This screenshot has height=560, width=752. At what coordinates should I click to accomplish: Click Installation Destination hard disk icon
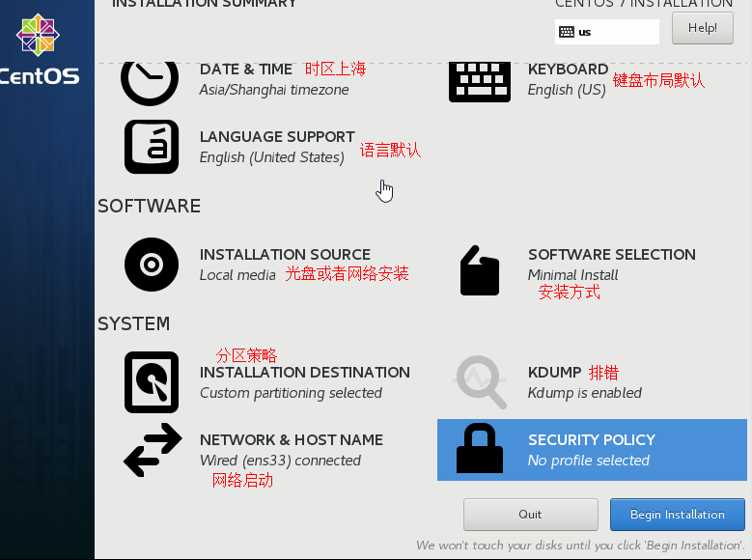(x=152, y=382)
